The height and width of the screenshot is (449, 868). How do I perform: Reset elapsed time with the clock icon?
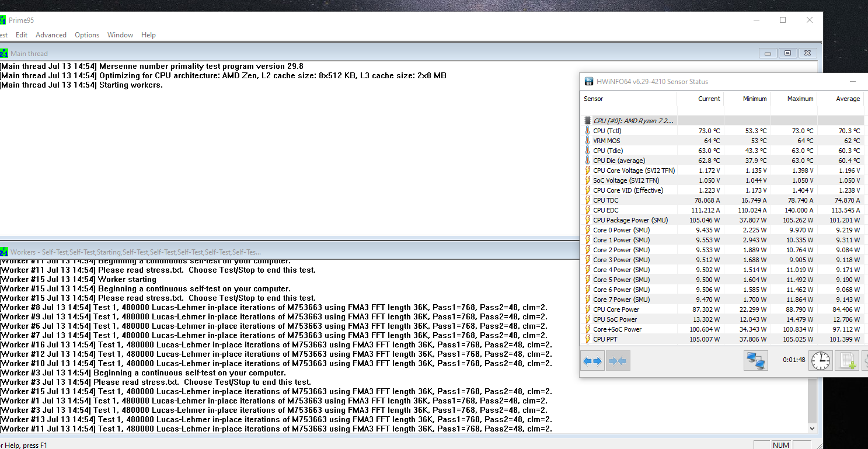point(820,361)
